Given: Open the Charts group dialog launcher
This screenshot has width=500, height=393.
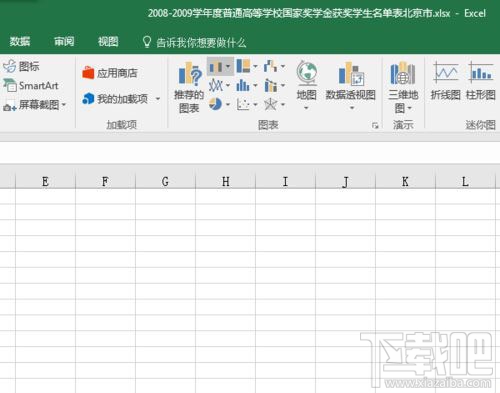Looking at the screenshot, I should (x=375, y=125).
